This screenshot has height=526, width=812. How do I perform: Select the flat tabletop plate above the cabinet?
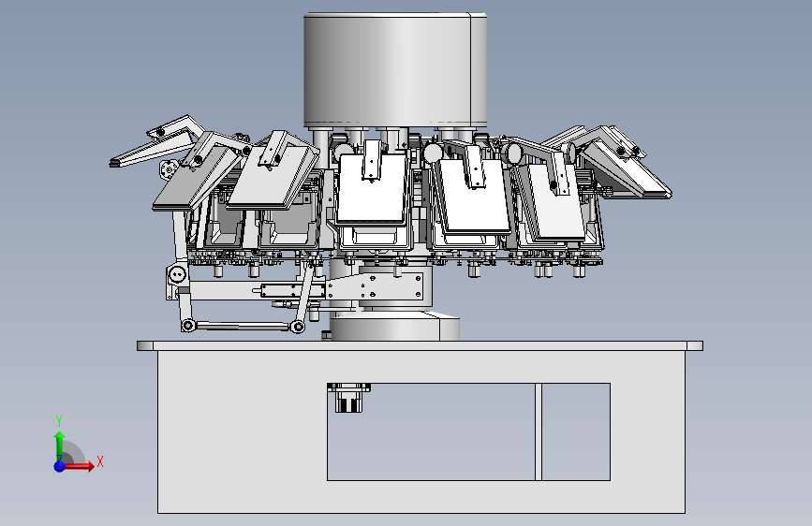[x=420, y=346]
